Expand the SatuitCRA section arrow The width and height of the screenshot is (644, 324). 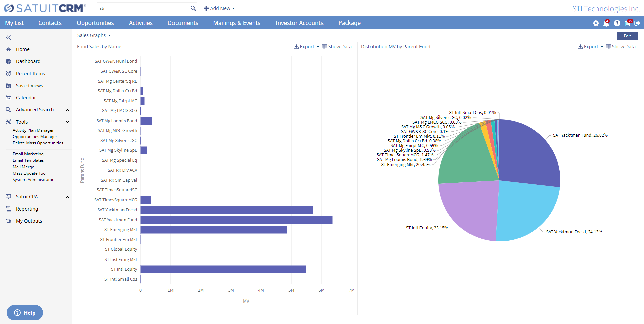click(67, 197)
